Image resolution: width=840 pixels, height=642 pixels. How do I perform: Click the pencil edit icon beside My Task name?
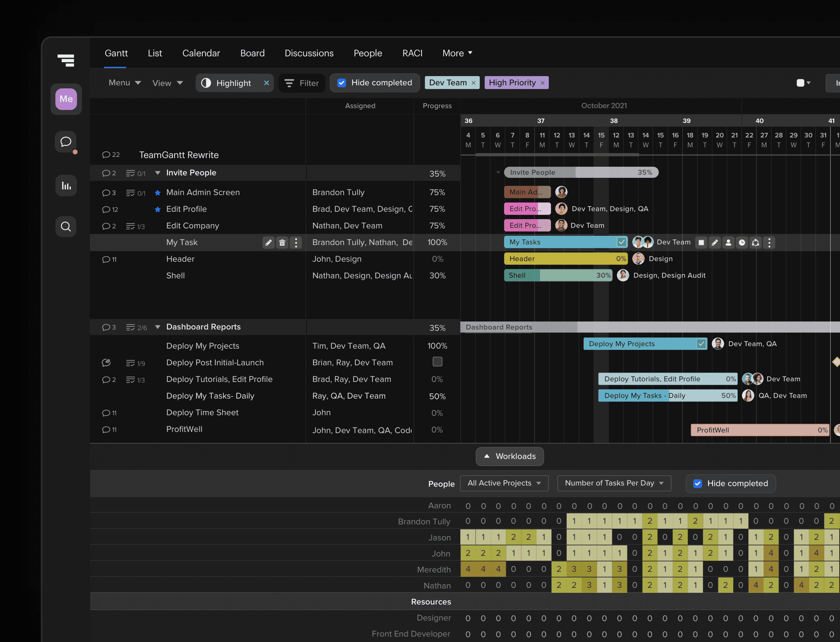point(268,243)
